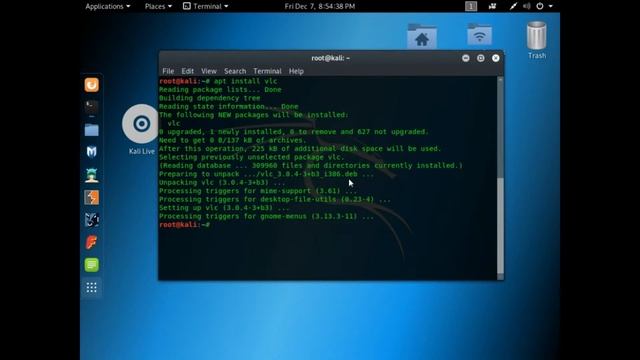Open the green notes app in dock

tap(91, 265)
